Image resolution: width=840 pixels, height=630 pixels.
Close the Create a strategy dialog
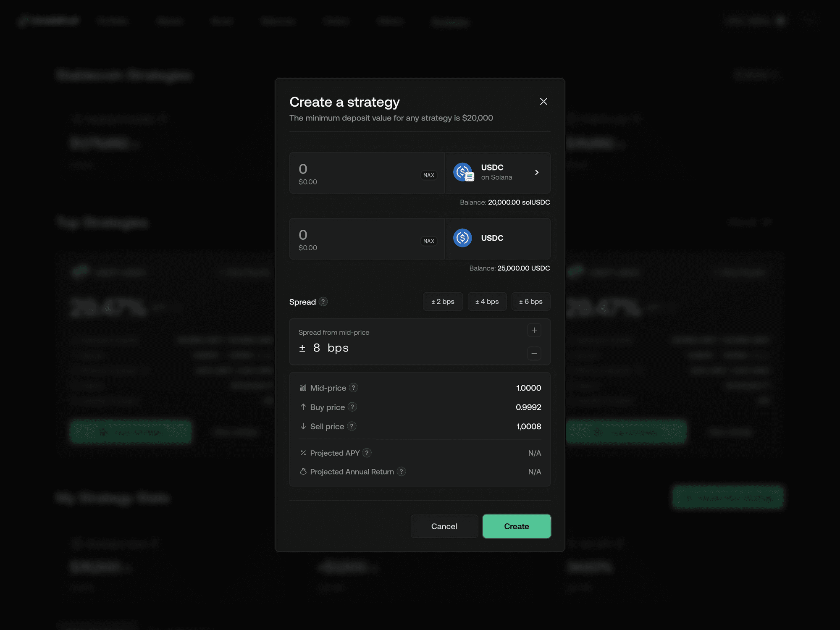(543, 102)
